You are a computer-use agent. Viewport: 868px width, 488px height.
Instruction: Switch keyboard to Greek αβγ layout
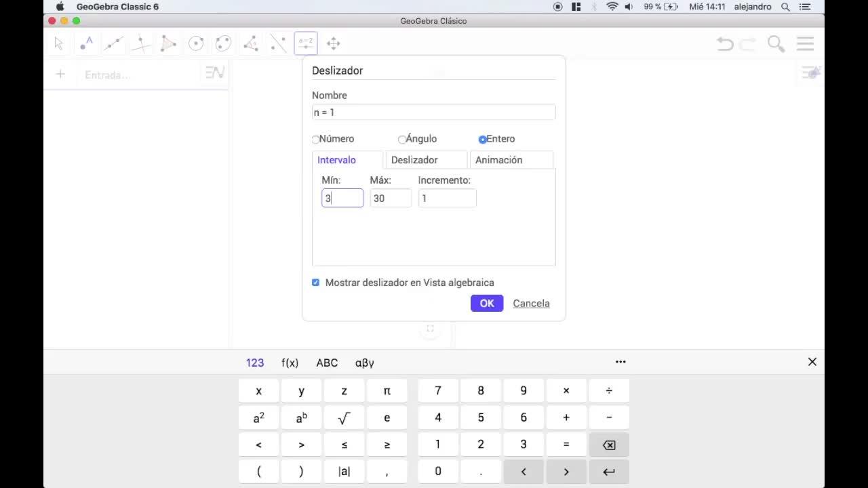[x=365, y=363]
